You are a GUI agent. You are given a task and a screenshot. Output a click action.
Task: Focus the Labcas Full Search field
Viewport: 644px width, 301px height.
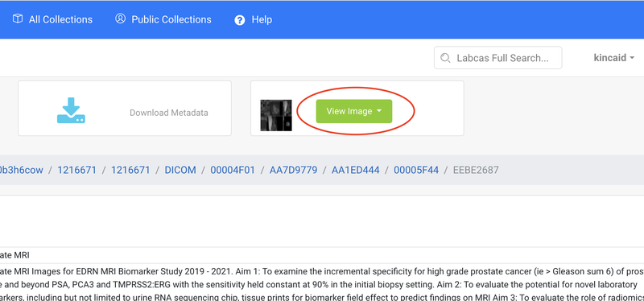(x=497, y=58)
